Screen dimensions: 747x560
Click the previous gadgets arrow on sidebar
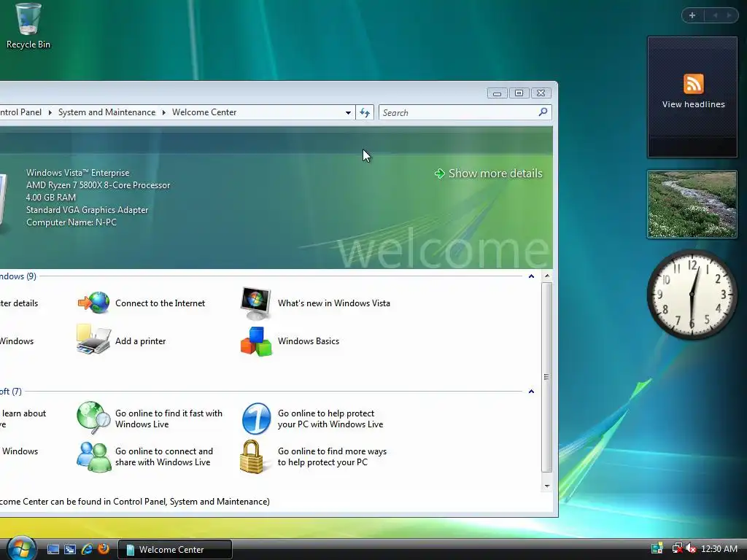(715, 15)
